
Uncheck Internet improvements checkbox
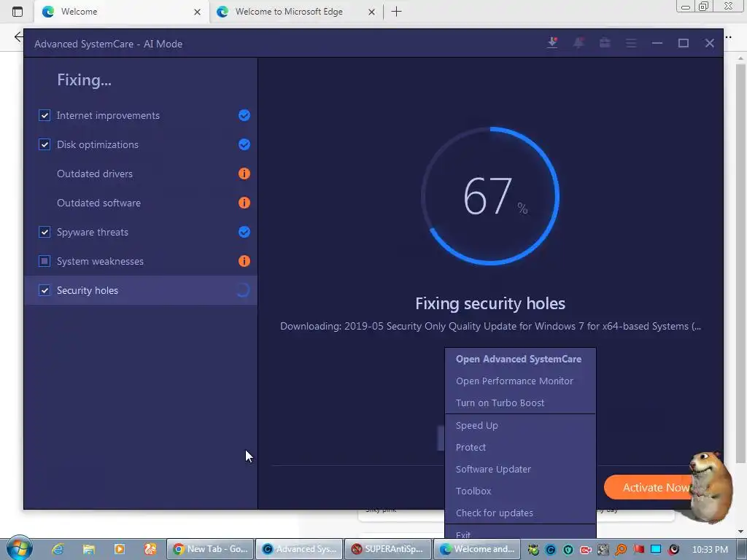click(x=44, y=115)
